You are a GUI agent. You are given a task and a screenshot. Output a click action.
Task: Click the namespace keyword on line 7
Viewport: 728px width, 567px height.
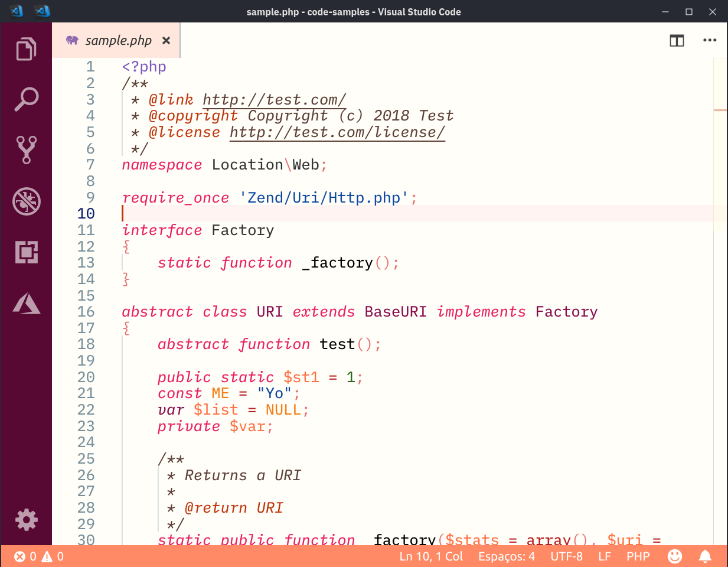(162, 165)
